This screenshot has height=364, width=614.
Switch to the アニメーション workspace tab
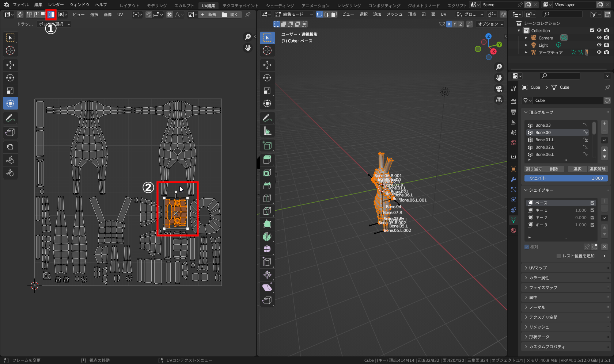pyautogui.click(x=315, y=5)
